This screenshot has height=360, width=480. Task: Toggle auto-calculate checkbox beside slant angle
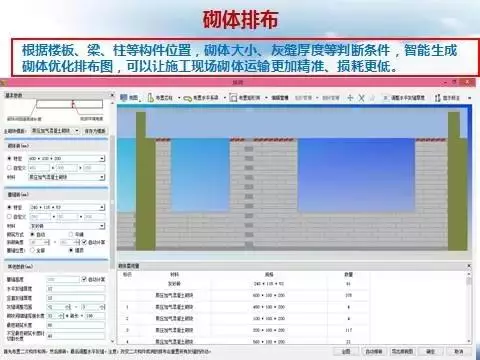[84, 242]
